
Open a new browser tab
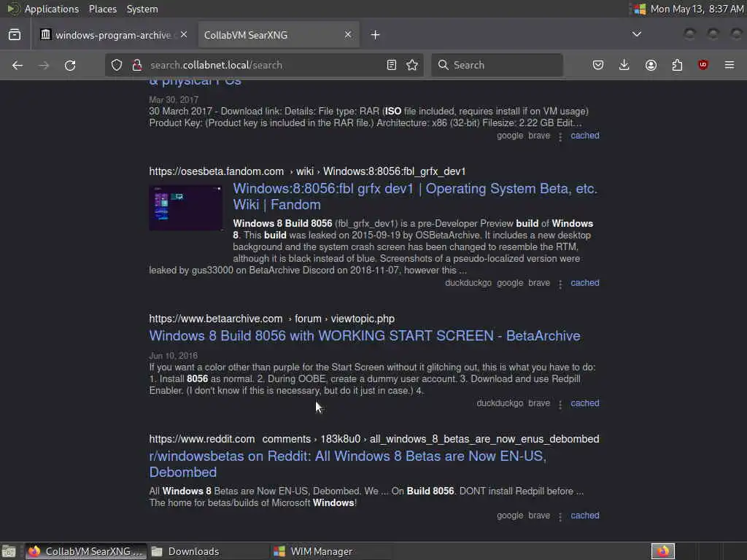[x=376, y=35]
